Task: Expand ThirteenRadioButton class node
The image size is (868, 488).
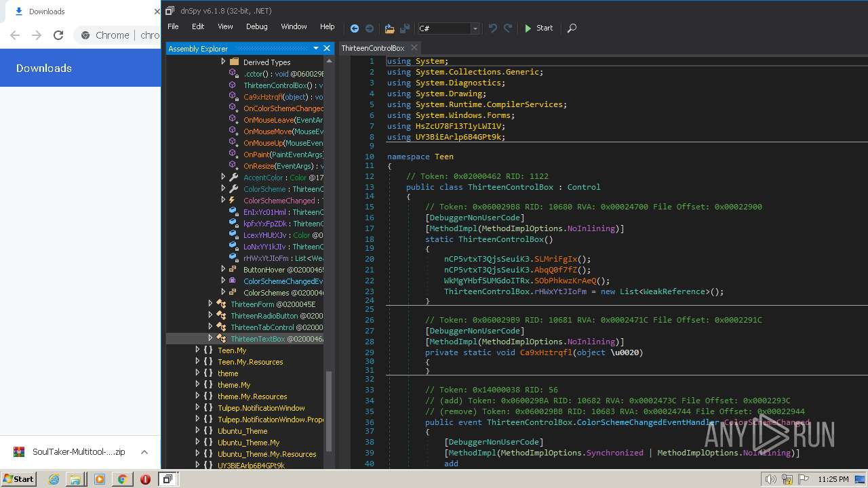Action: (210, 315)
